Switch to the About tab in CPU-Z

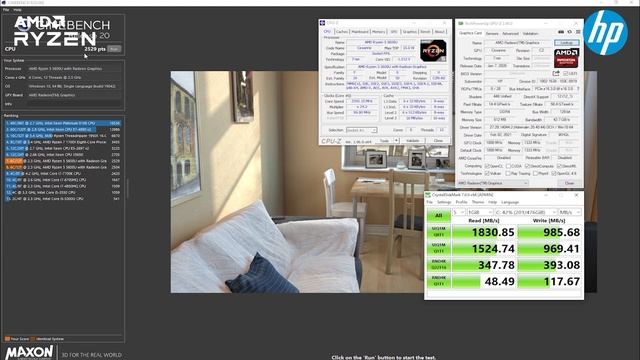tap(440, 31)
